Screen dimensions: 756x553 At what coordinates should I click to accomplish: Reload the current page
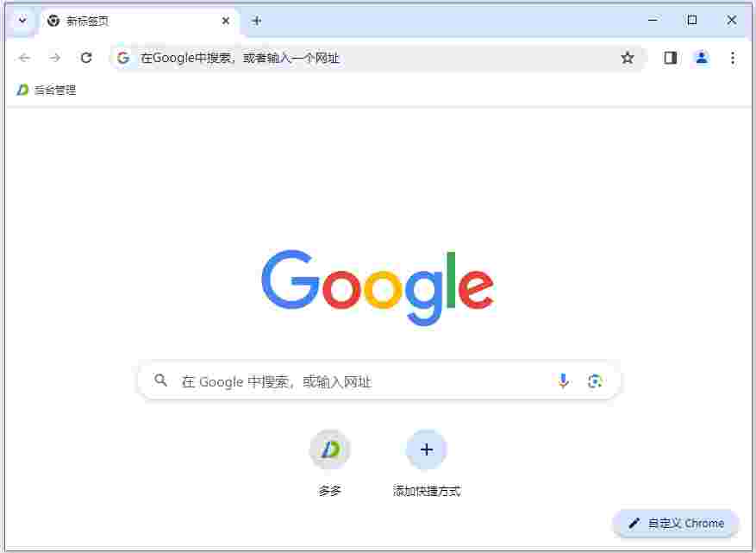tap(86, 58)
